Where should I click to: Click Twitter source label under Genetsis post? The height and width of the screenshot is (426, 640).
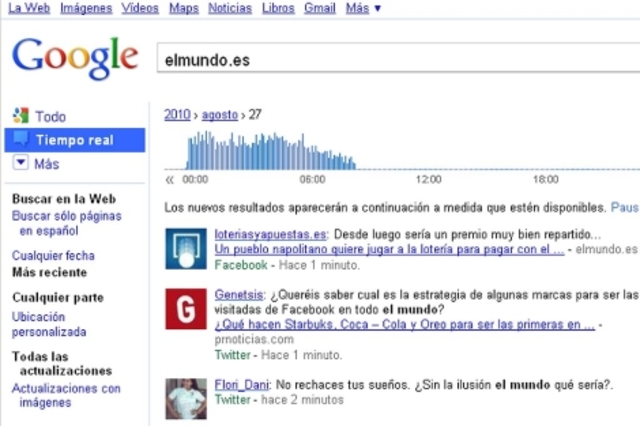[x=233, y=355]
